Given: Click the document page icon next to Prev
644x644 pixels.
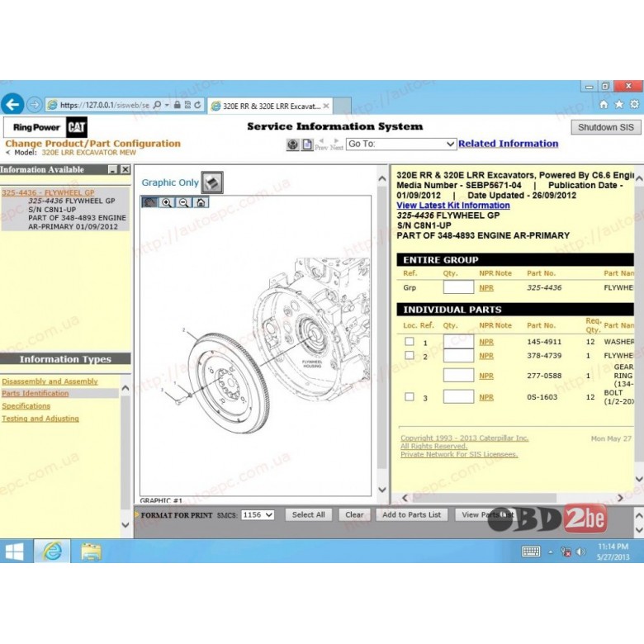Looking at the screenshot, I should click(x=307, y=144).
